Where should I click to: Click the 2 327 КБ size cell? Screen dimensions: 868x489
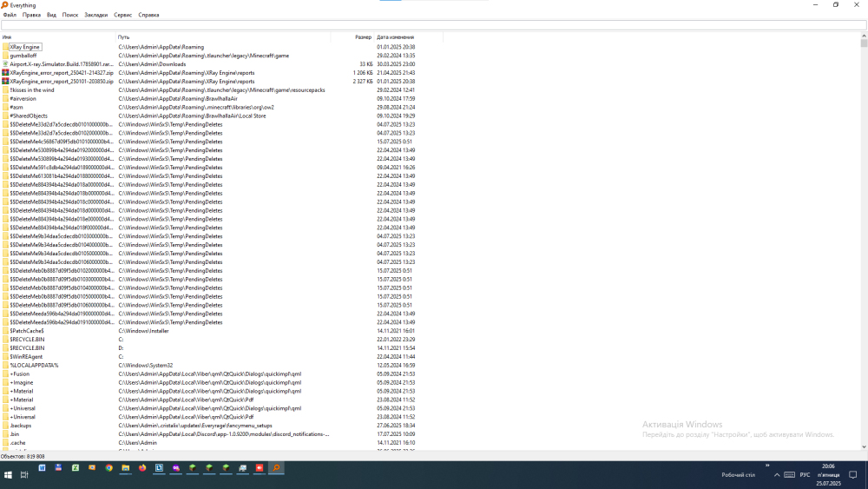[363, 82]
